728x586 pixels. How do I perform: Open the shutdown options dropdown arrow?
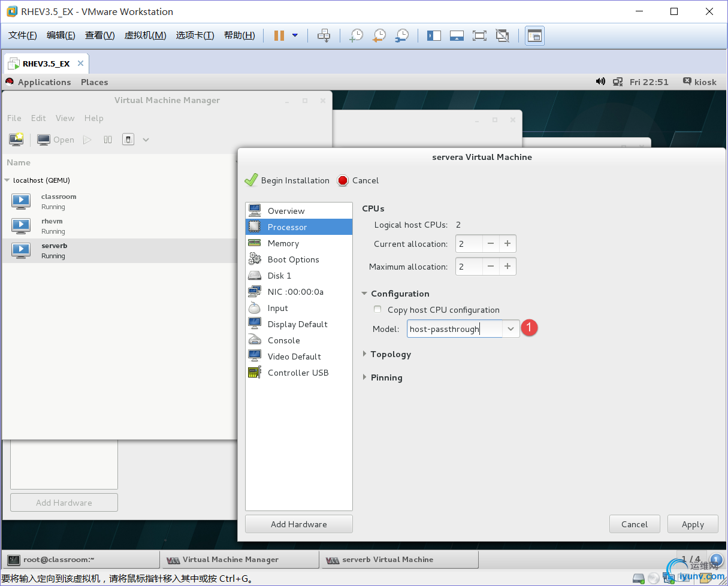click(146, 140)
